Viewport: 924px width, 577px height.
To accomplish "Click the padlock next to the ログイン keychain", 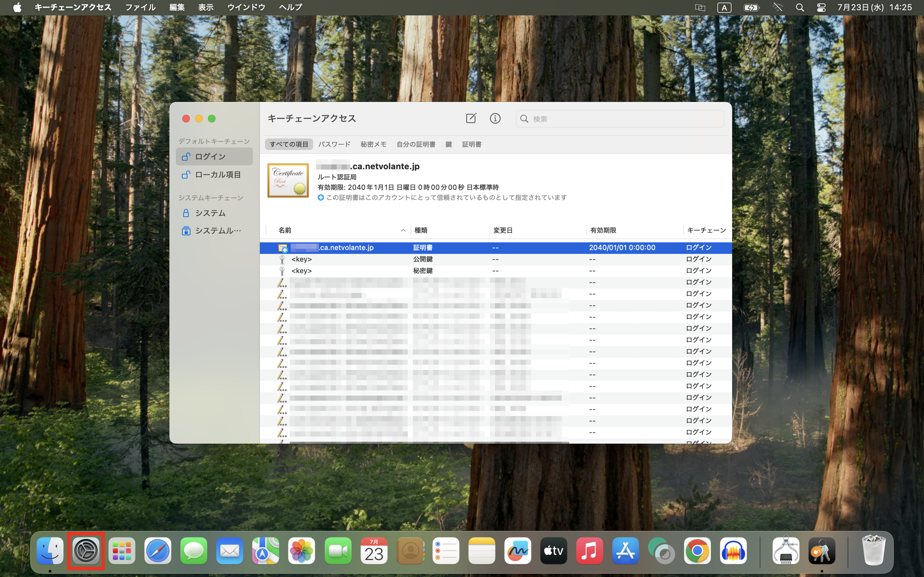I will (x=186, y=156).
